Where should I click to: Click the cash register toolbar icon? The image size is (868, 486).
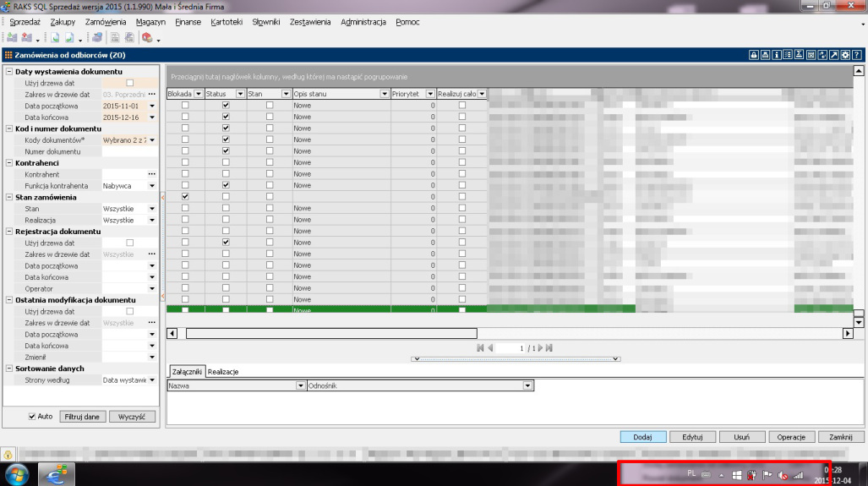coord(97,38)
